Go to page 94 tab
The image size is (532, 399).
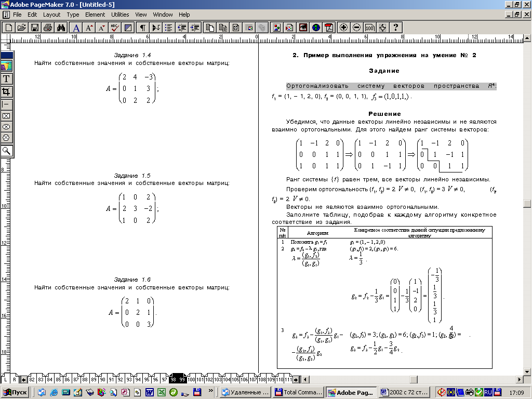coord(138,379)
